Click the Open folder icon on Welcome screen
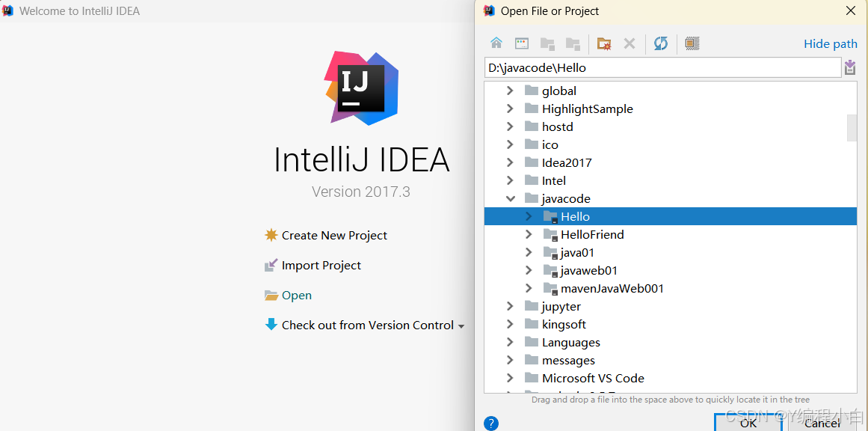868x431 pixels. [x=271, y=296]
